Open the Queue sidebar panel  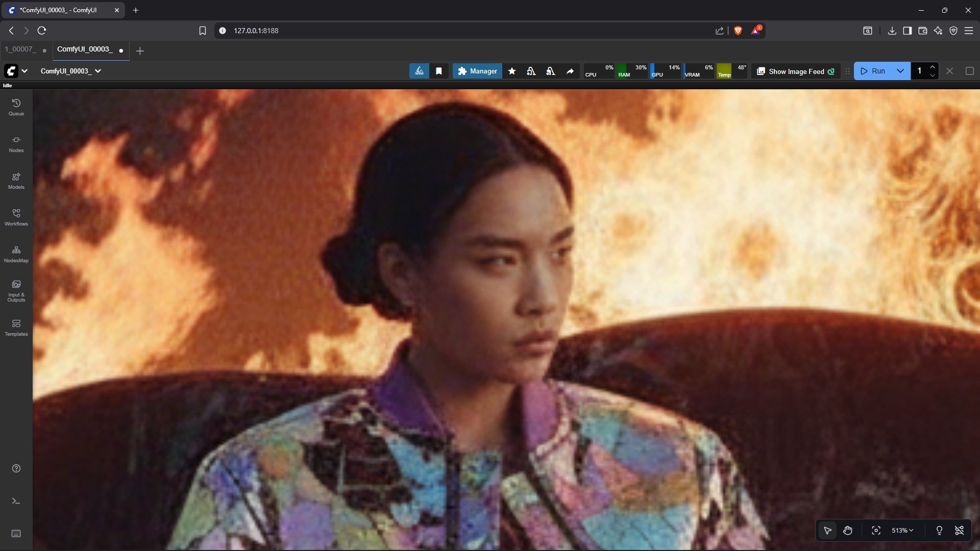(x=16, y=107)
